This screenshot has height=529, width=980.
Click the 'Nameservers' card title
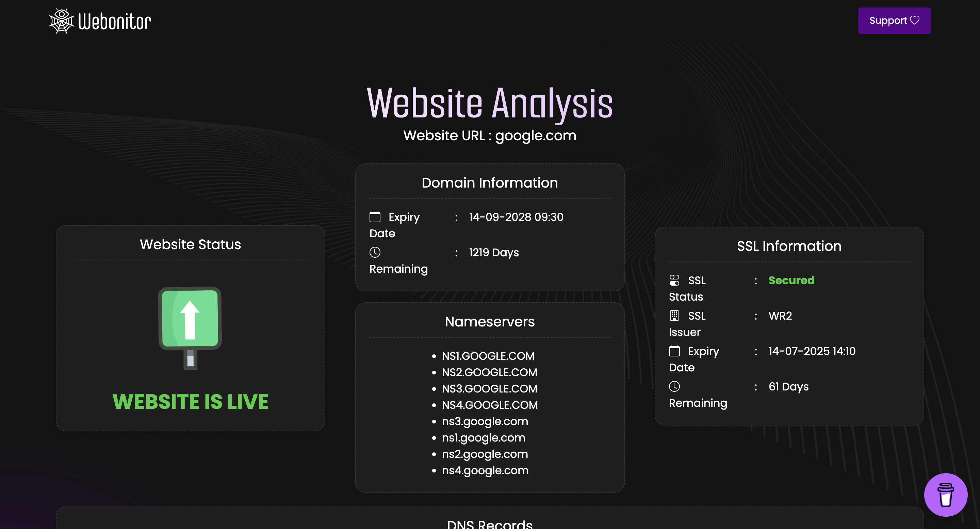tap(490, 322)
